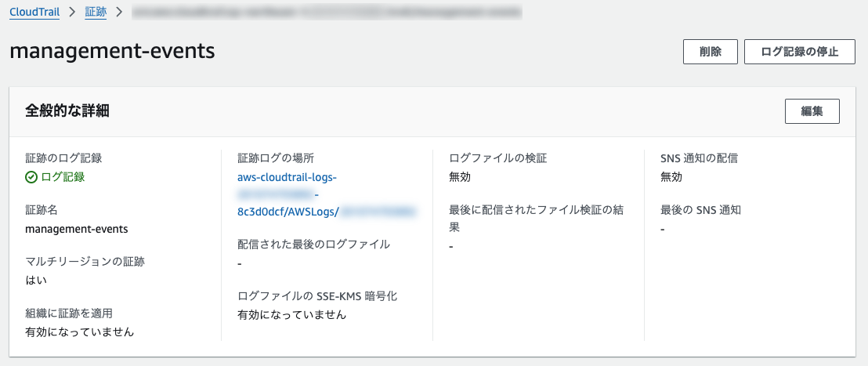Go to the 証跡 breadcrumb link
The width and height of the screenshot is (868, 366).
pos(96,12)
